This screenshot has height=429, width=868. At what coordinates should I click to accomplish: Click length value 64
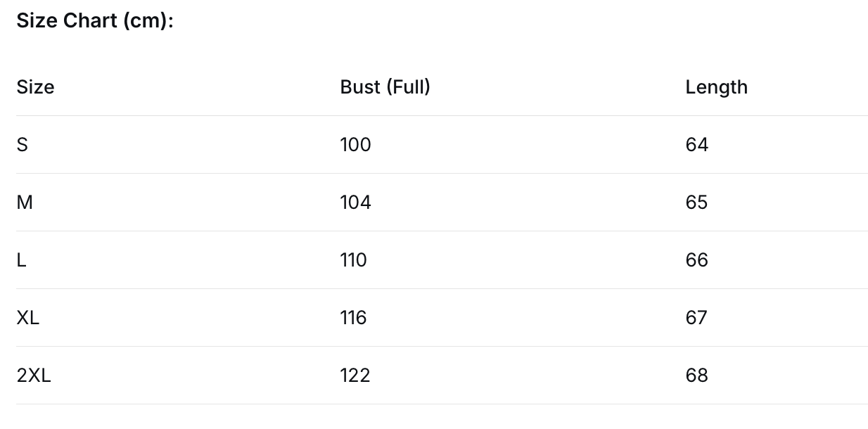[x=697, y=145]
